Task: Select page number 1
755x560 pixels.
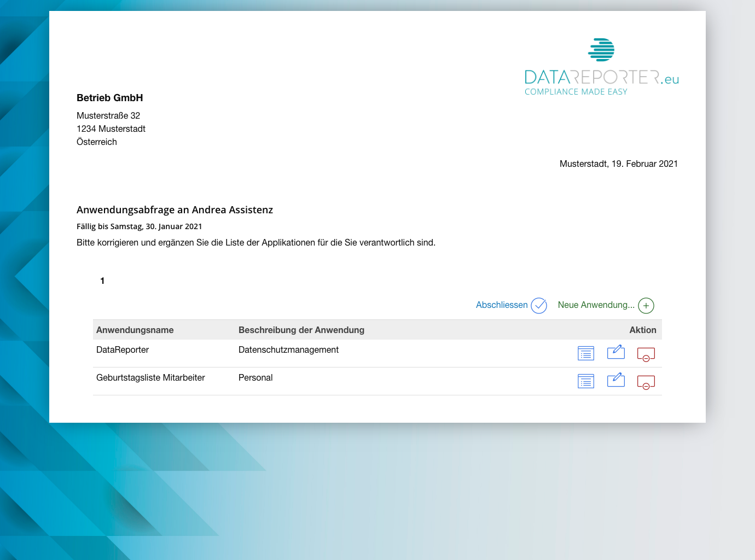Action: click(102, 281)
